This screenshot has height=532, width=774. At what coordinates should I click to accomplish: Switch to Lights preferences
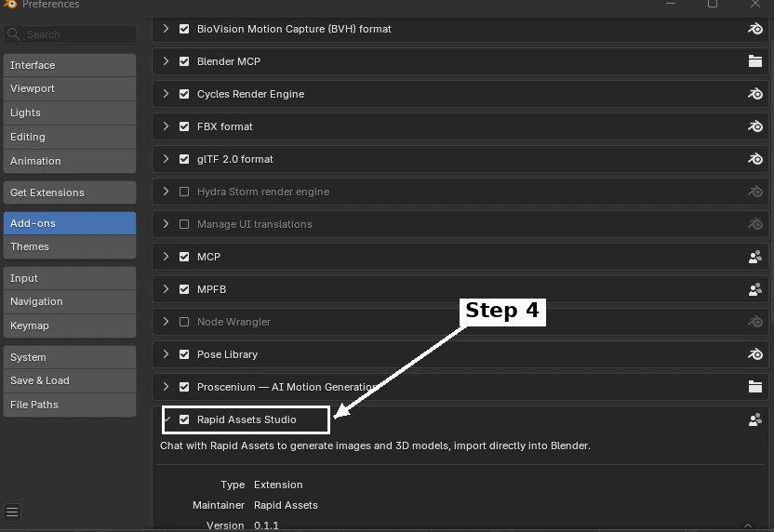[70, 113]
